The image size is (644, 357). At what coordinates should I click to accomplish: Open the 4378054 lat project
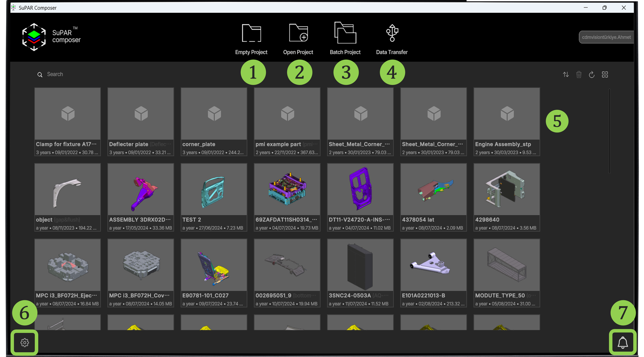(x=434, y=197)
